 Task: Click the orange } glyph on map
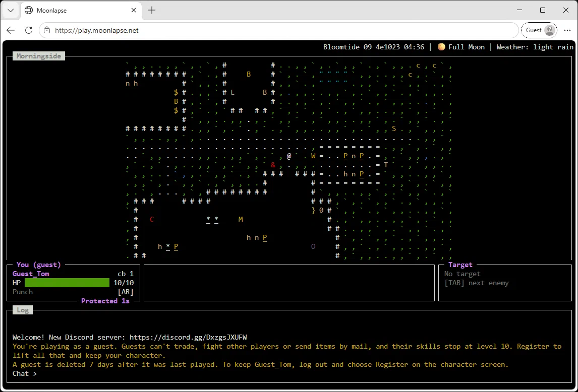(313, 211)
